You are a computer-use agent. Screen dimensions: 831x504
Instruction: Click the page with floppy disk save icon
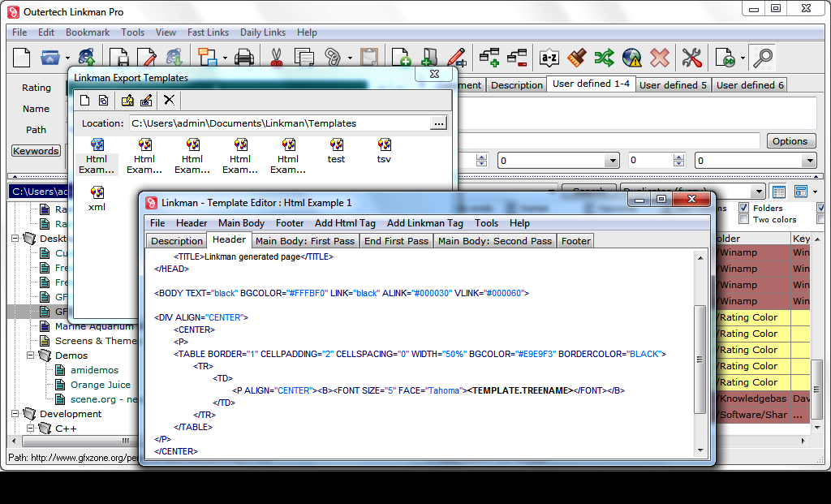[x=118, y=58]
